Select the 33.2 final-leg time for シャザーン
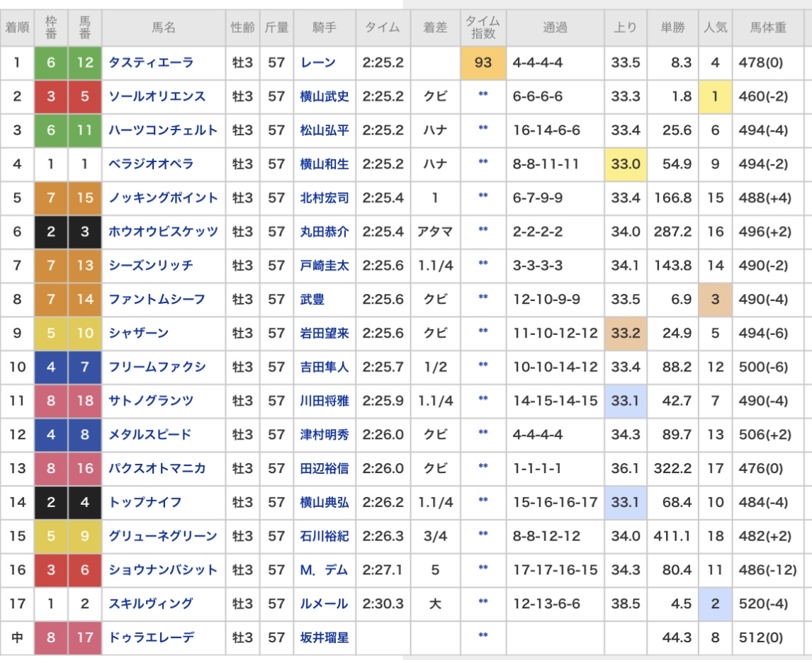 point(626,333)
